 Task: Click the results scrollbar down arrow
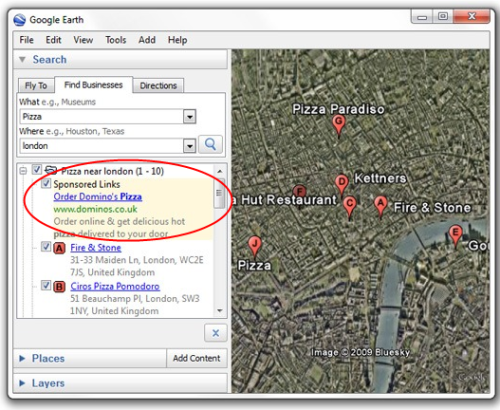click(220, 311)
